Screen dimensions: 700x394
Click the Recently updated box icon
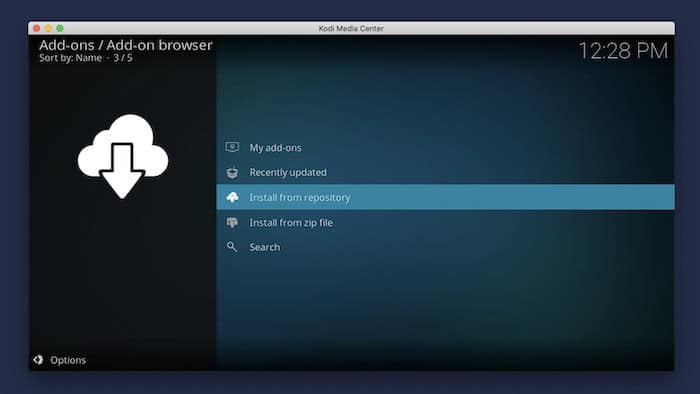pyautogui.click(x=232, y=172)
